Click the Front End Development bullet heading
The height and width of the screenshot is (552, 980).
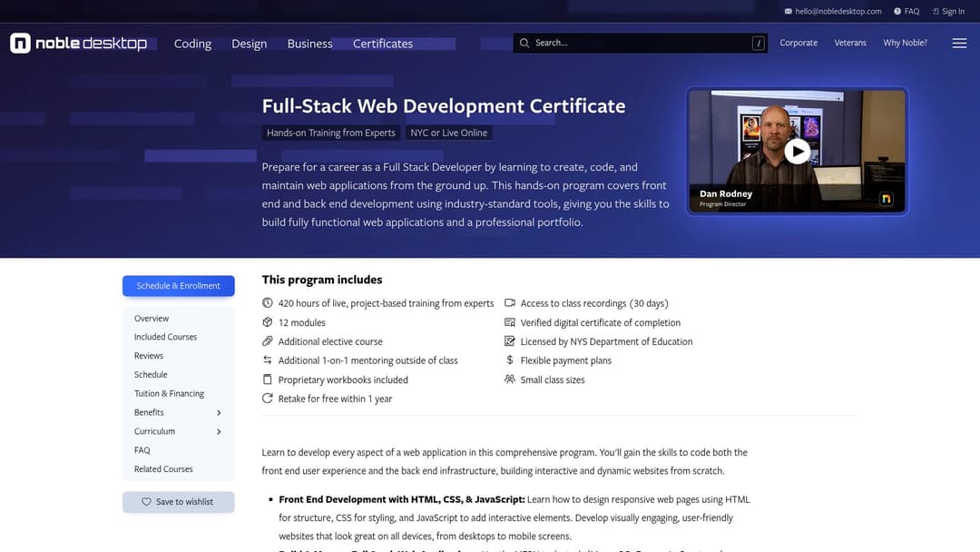[401, 499]
